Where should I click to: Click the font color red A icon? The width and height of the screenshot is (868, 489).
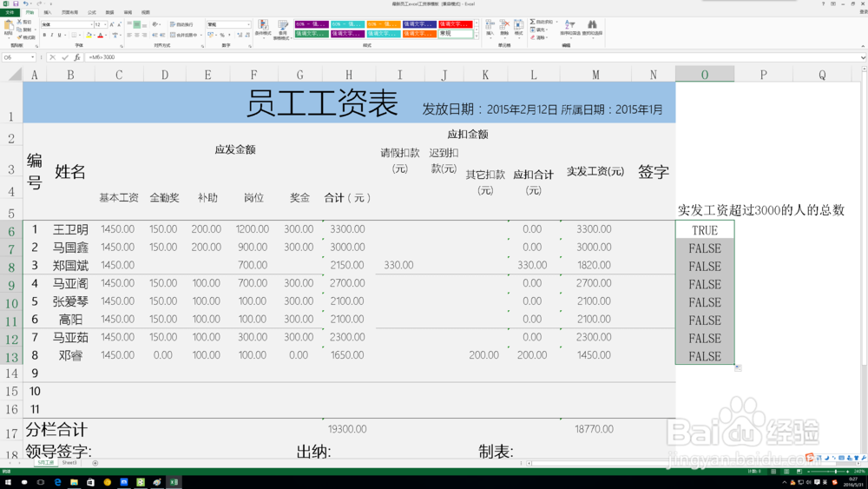tap(100, 35)
